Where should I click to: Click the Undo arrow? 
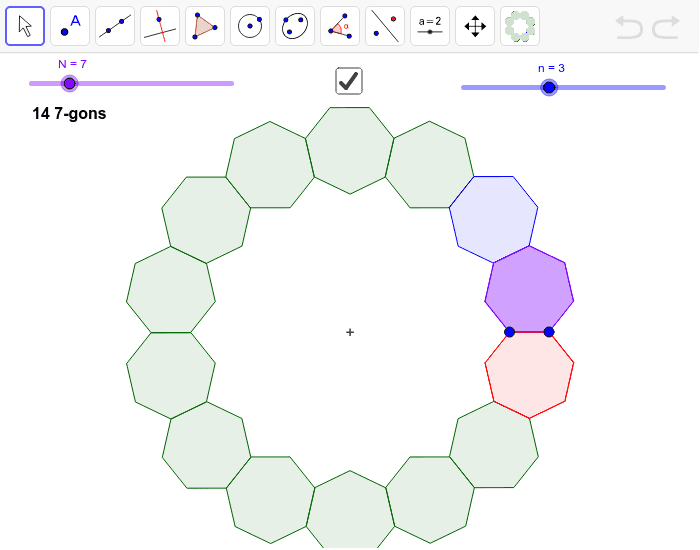pos(629,27)
